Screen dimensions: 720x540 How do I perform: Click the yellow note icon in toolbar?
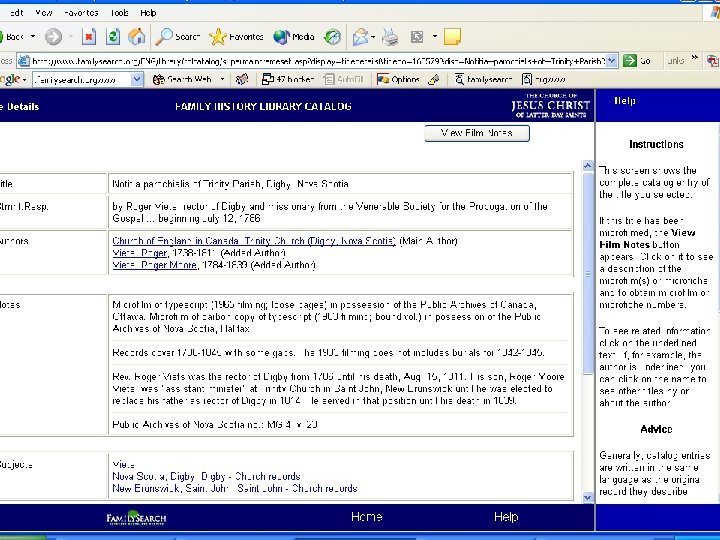[452, 37]
